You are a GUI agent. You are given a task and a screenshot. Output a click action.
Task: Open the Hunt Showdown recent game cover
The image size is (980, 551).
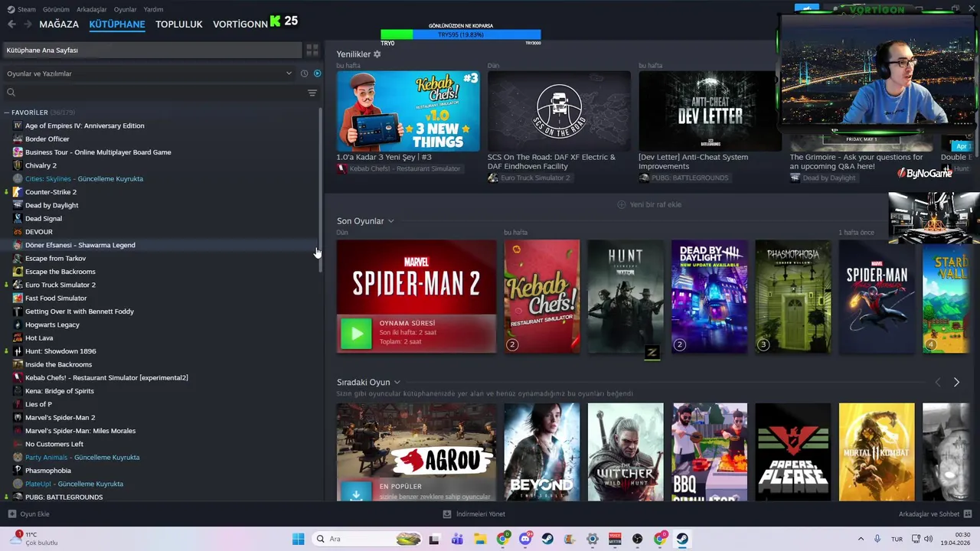[625, 297]
